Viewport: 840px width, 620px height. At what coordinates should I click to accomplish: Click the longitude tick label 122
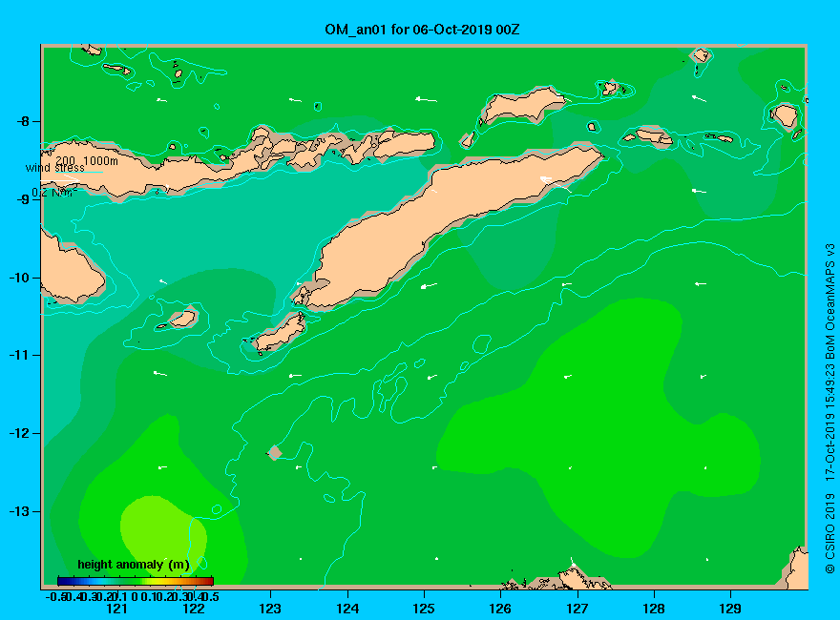coord(194,609)
